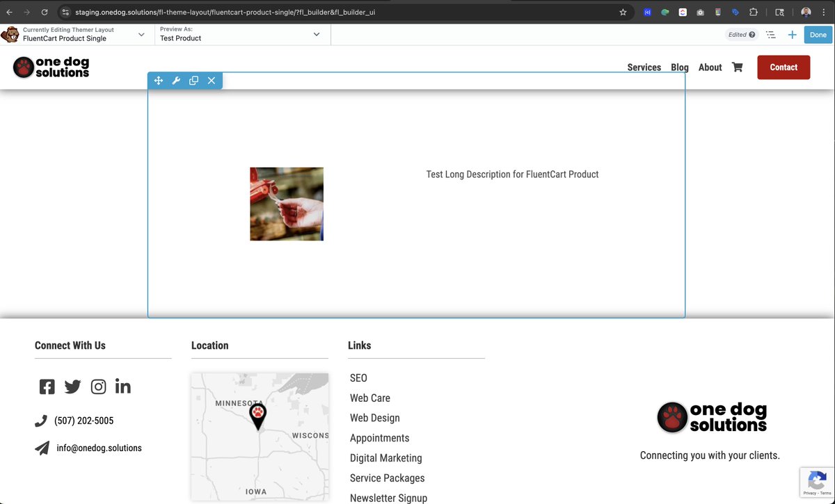835x504 pixels.
Task: Click the Facebook icon in footer
Action: pyautogui.click(x=47, y=387)
